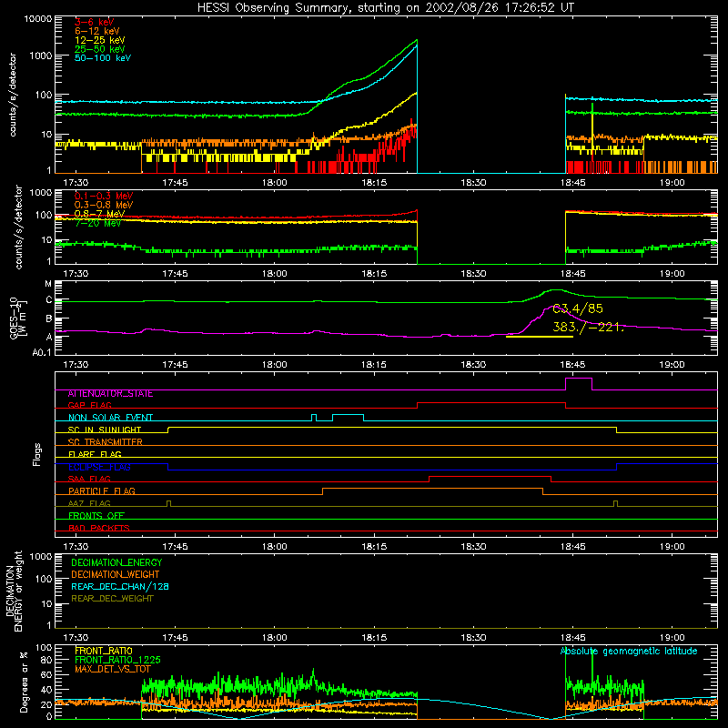Select the 6-12 keV legend label
Viewport: 728px width, 728px height.
point(97,31)
